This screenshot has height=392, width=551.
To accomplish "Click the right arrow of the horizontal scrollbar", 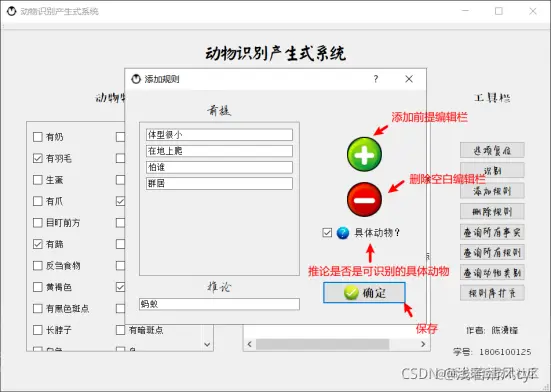I will [423, 344].
